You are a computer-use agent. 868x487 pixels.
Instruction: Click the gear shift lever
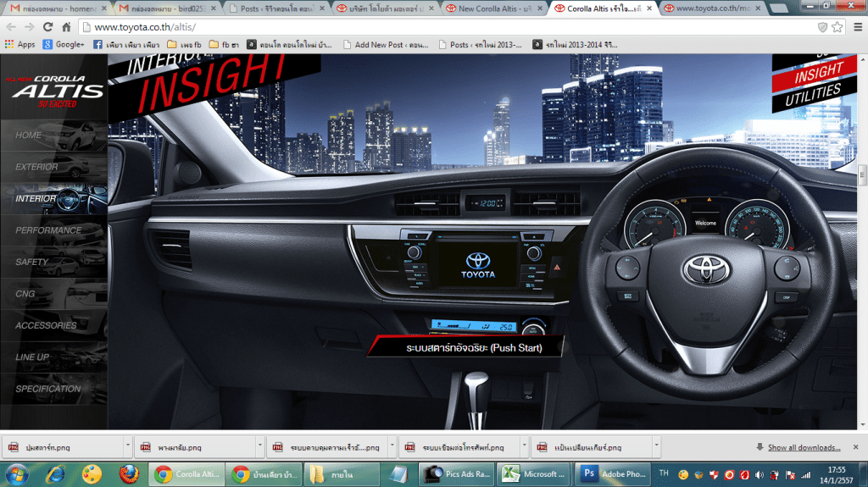coord(475,401)
